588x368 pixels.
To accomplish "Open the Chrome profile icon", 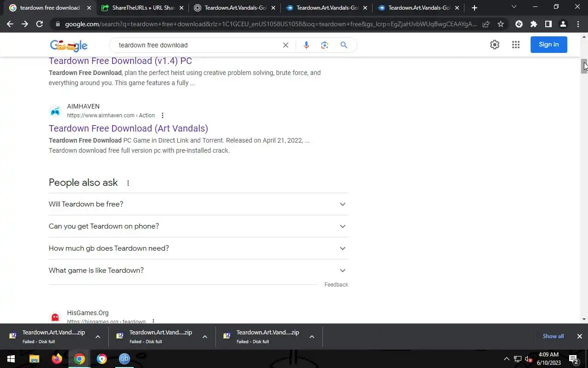I will [563, 24].
